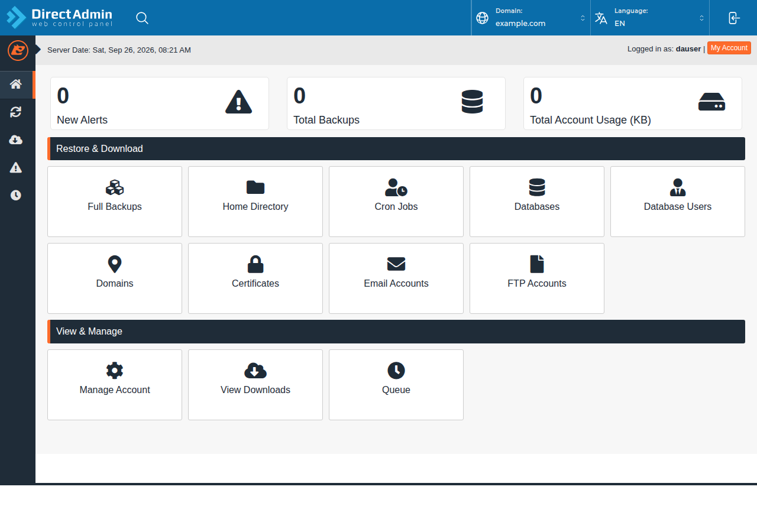The width and height of the screenshot is (757, 532).
Task: Click the orange JetBackup logo in sidebar
Action: point(18,50)
